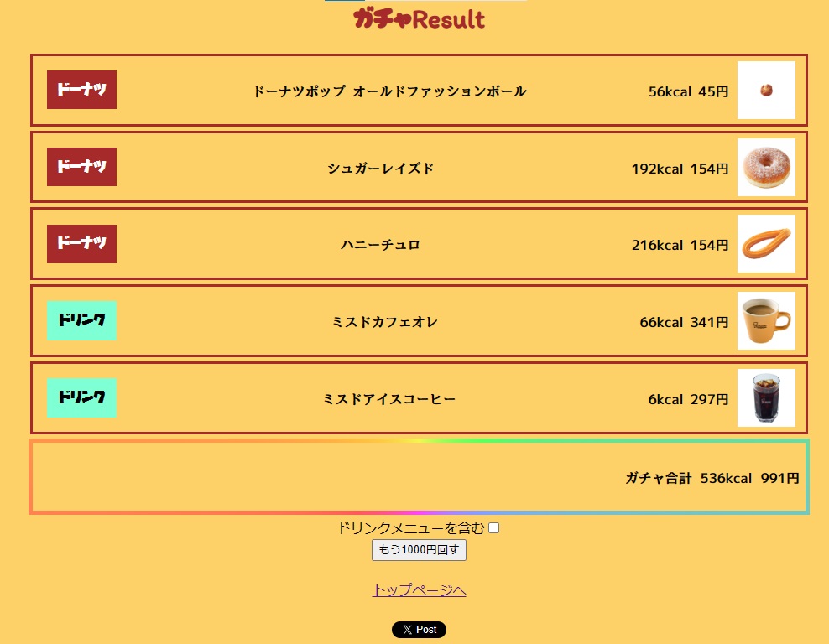Screen dimensions: 829x644
Task: Click the Misdo Cafe au Lait cup image
Action: tap(766, 321)
